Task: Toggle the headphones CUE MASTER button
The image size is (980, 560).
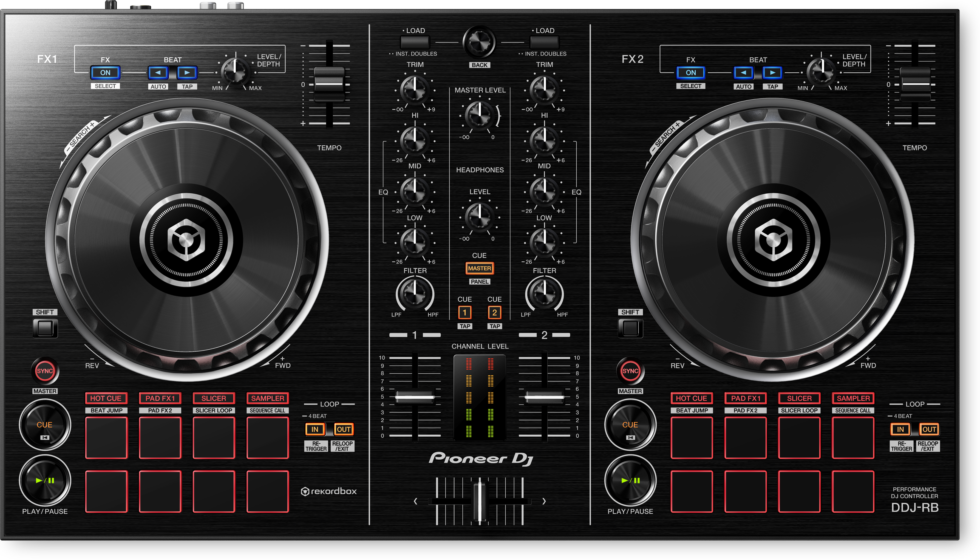Action: 479,268
